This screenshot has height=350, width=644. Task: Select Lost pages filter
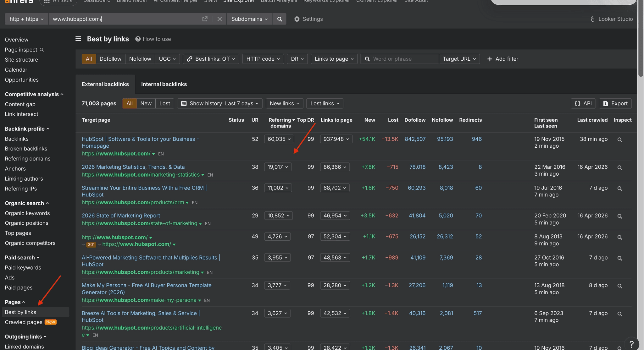(x=165, y=103)
